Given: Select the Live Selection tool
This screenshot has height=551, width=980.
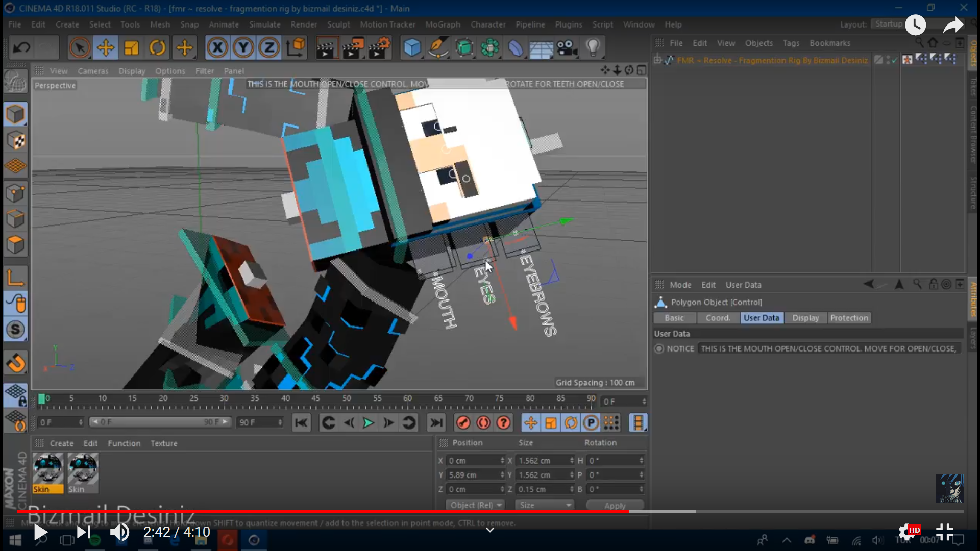Looking at the screenshot, I should [x=79, y=47].
